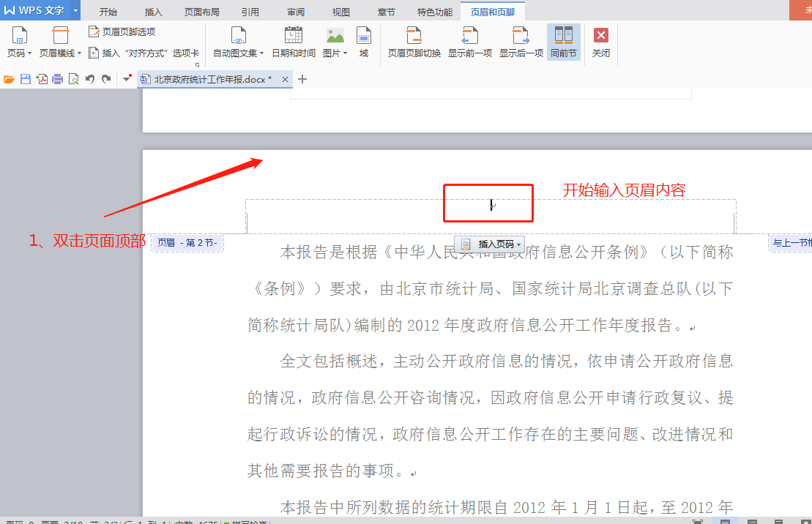Select the 页眉和页脚 ribbon tab
The width and height of the screenshot is (812, 524).
(493, 12)
